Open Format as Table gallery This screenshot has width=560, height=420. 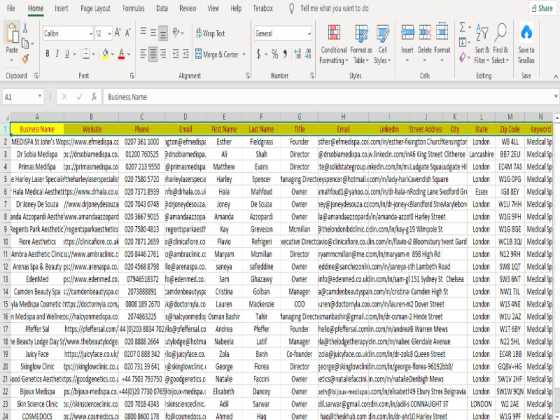361,44
